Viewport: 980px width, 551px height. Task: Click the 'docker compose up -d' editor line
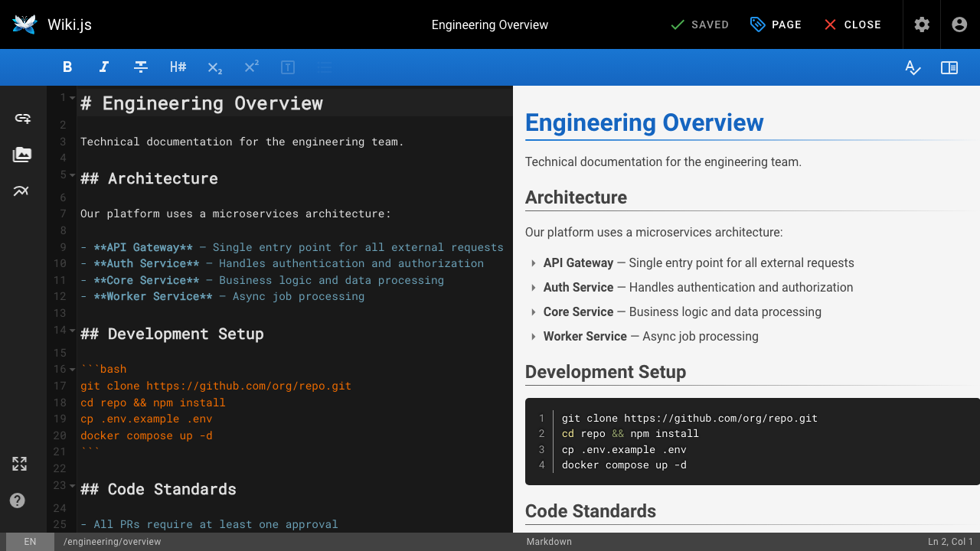coord(146,435)
